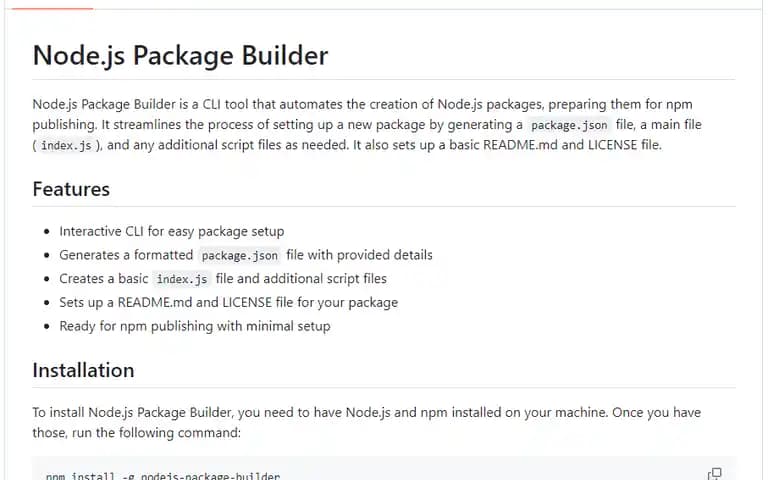Click the 'Generates a formatted' bullet text
Screen dimensions: 768x480
[126, 255]
